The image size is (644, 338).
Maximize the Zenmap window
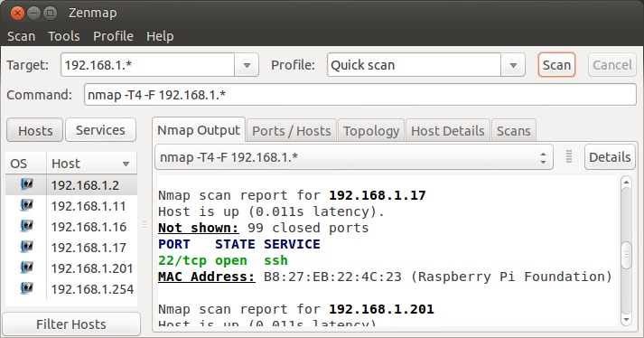[x=50, y=13]
